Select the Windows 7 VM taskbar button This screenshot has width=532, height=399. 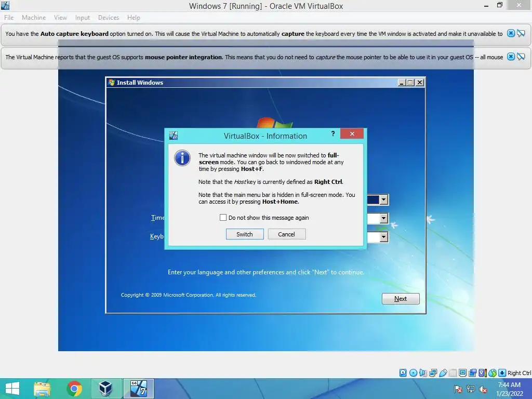tap(138, 389)
